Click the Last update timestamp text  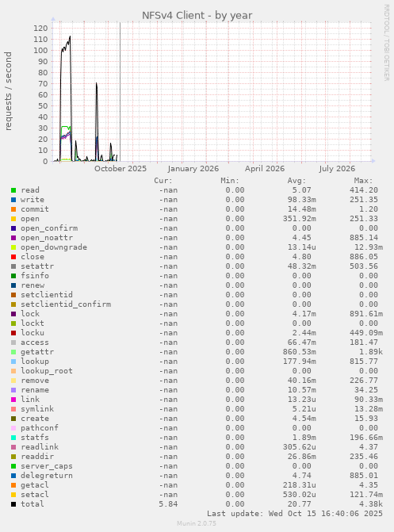(295, 514)
